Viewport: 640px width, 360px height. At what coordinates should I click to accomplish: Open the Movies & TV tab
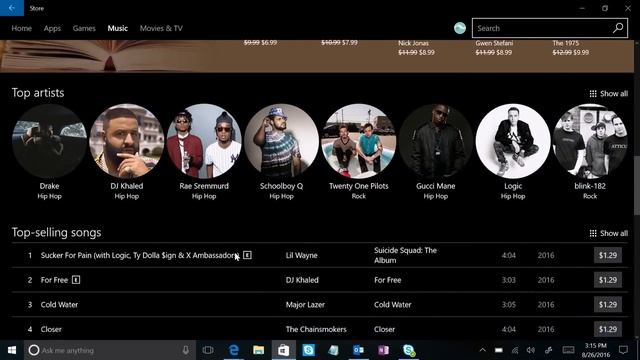[161, 28]
